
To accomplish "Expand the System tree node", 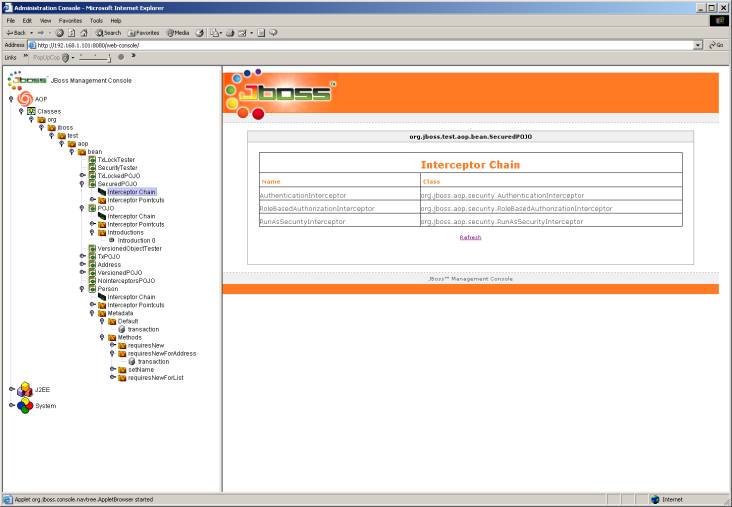I will pos(12,405).
